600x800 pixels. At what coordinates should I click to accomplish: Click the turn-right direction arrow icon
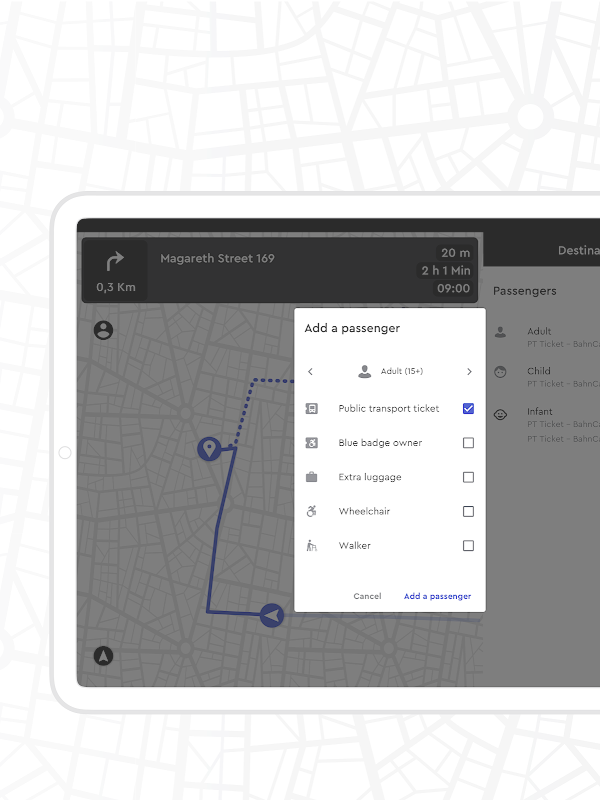click(115, 260)
